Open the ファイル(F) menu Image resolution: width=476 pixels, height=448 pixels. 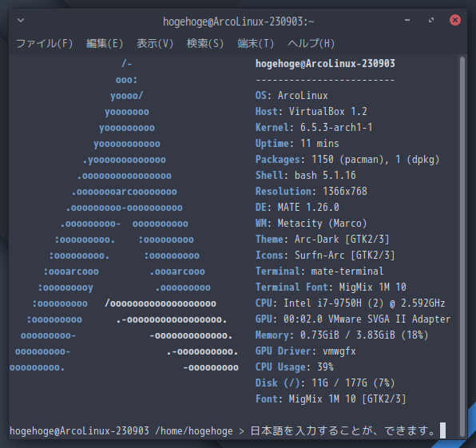click(x=44, y=43)
